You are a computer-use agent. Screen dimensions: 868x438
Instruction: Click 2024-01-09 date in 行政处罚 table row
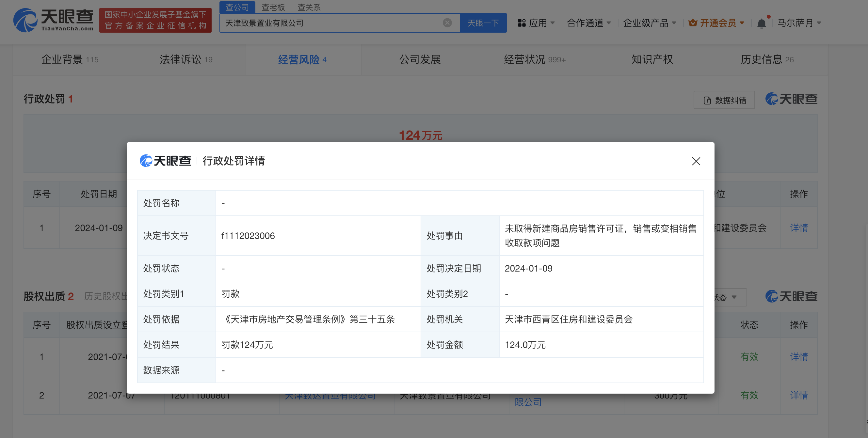[x=99, y=228]
